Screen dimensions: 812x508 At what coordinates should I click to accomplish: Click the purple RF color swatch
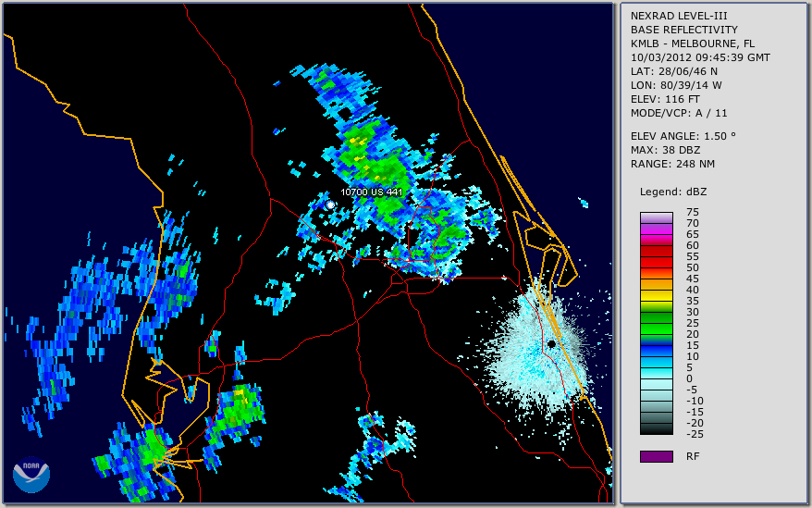click(x=656, y=456)
